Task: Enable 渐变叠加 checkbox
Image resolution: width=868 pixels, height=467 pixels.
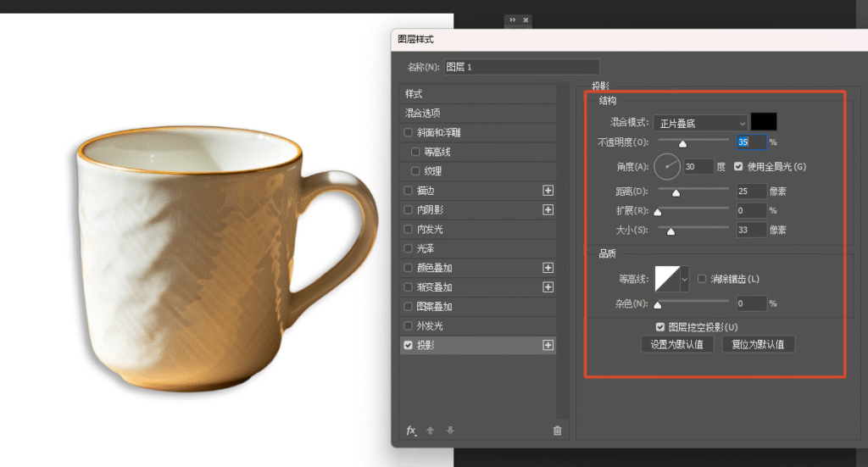Action: tap(408, 287)
